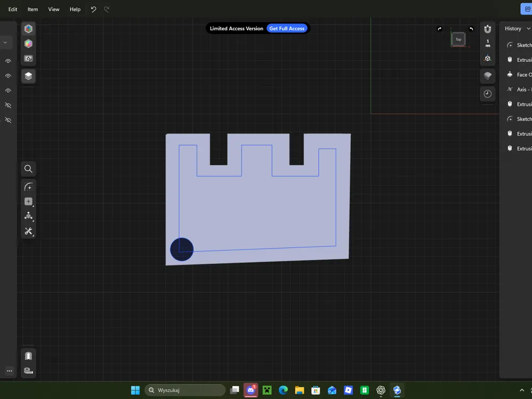Show hidden tray icons chevron
532x399 pixels.
(522, 390)
